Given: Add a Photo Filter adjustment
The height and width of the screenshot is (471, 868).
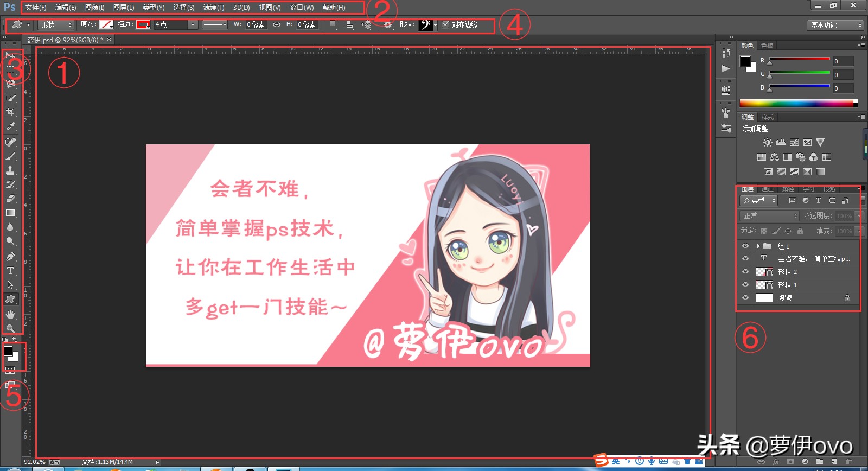Looking at the screenshot, I should click(801, 157).
